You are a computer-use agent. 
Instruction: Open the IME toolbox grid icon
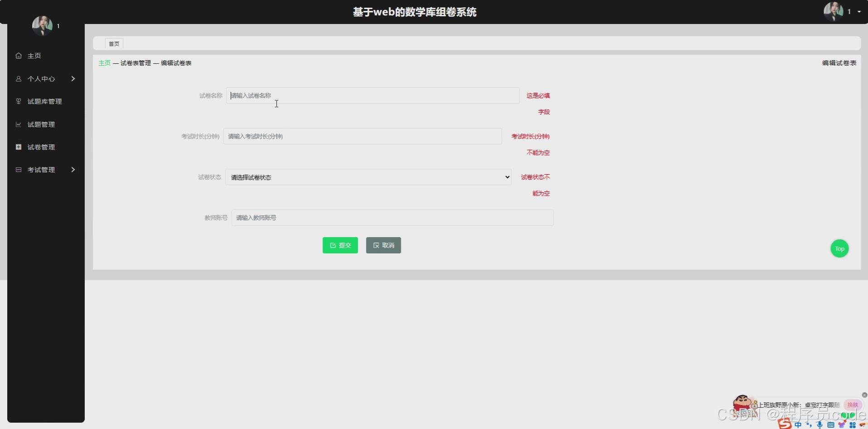click(852, 424)
